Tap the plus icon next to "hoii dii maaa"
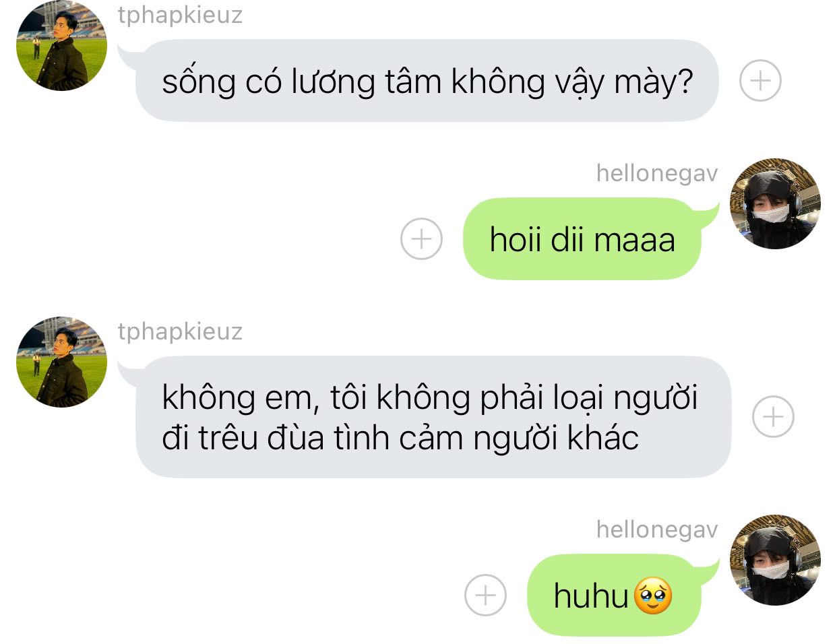This screenshot has height=644, width=837. click(x=421, y=238)
